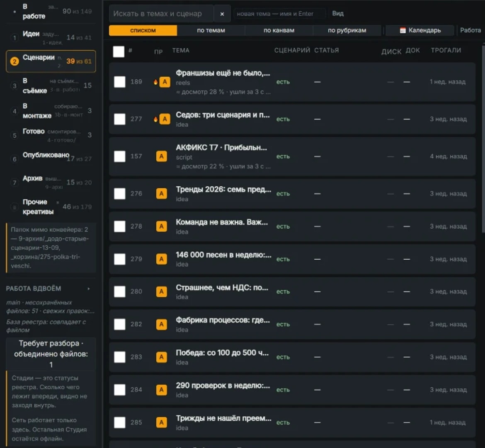Check the box for row 278
The image size is (485, 448).
tap(120, 226)
